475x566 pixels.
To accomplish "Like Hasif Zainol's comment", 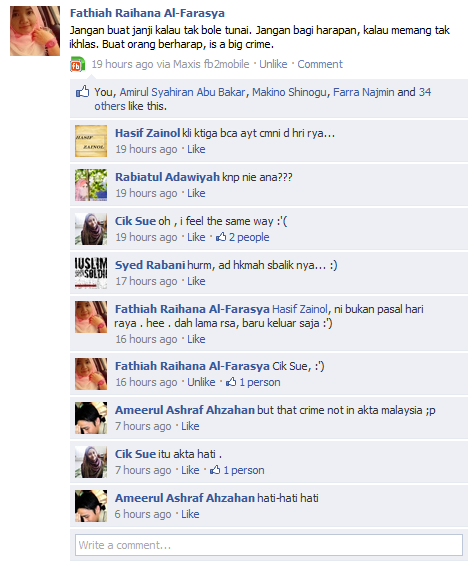I will pyautogui.click(x=196, y=149).
